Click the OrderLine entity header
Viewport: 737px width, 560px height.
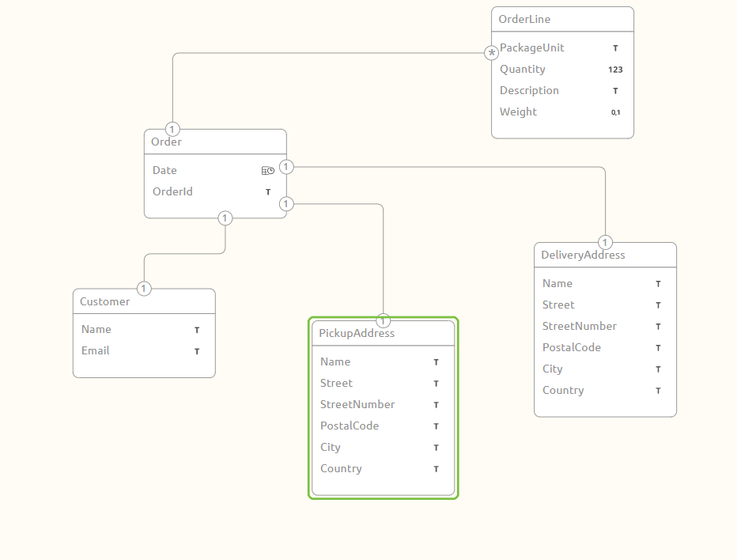click(x=523, y=18)
